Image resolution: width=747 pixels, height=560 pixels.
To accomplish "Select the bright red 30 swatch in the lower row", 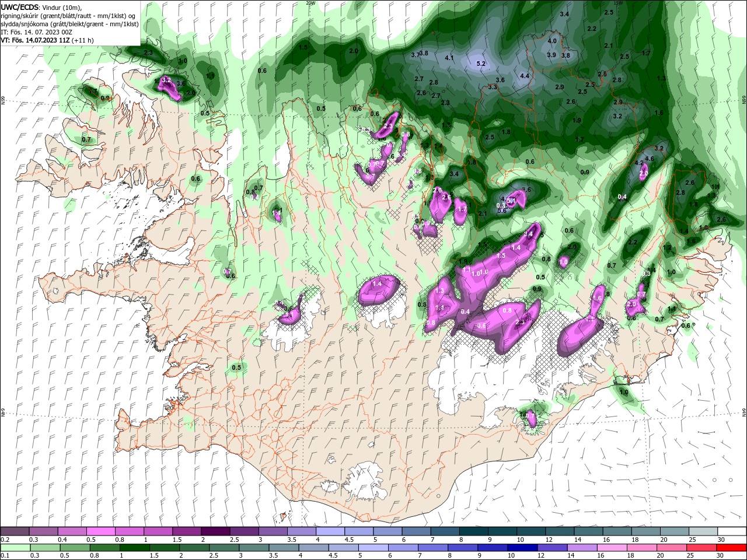I will click(732, 548).
